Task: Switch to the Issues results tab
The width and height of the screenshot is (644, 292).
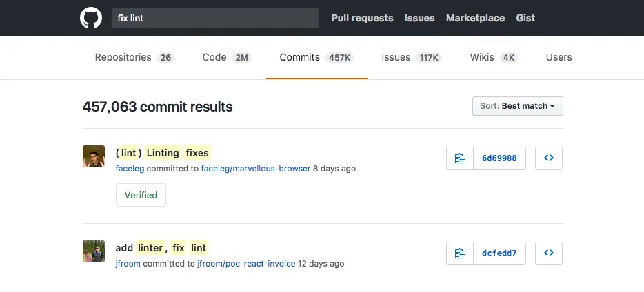Action: (x=412, y=57)
